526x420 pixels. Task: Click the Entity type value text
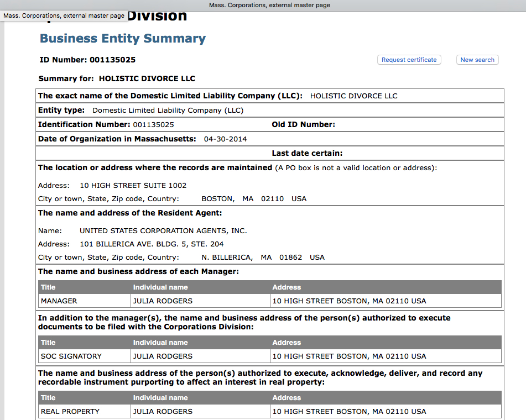pyautogui.click(x=168, y=110)
